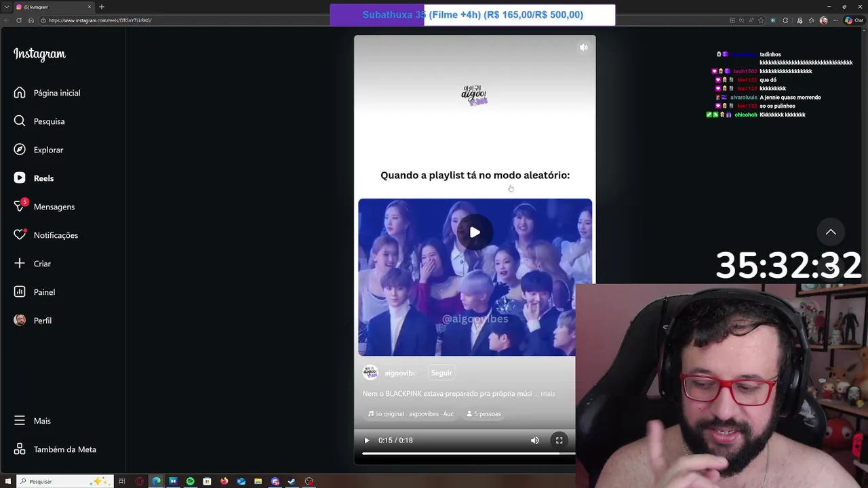
Task: Open a new browser tab
Action: 102,7
